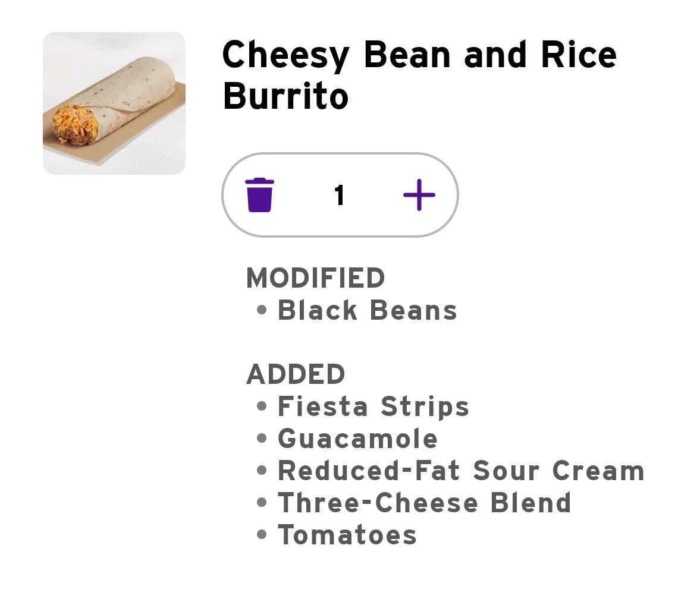Choose the Guacamole add-on text
The height and width of the screenshot is (602, 700).
click(x=357, y=439)
